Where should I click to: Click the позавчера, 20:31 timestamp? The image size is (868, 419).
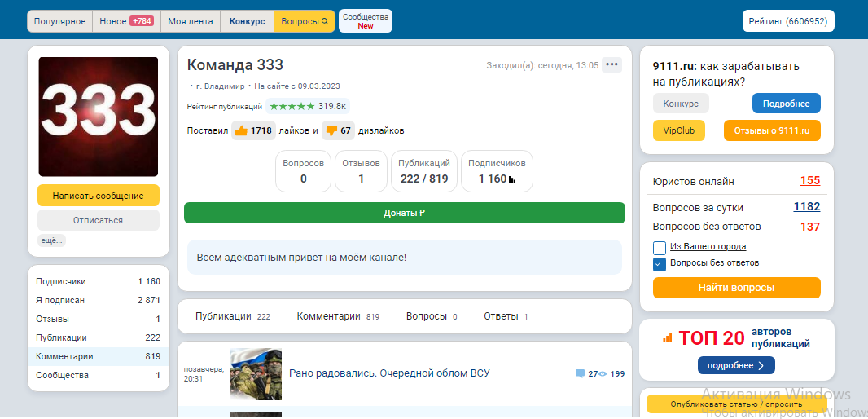[x=204, y=373]
